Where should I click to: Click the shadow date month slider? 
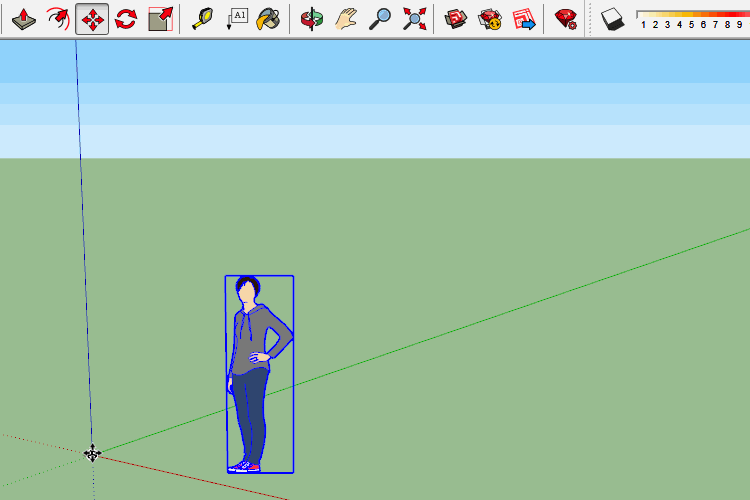690,15
